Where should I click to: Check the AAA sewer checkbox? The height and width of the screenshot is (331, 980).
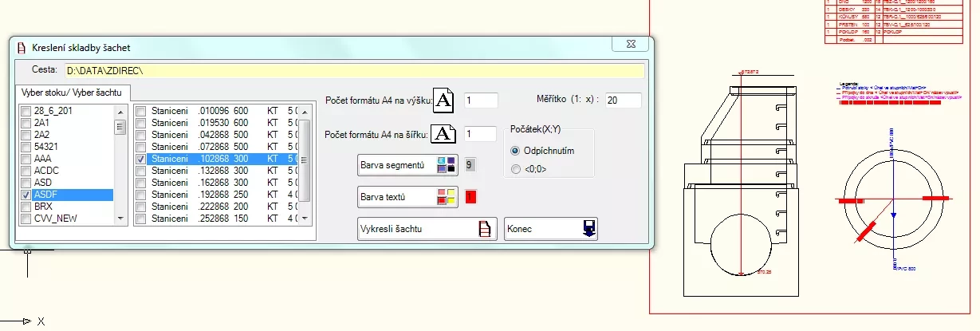click(26, 160)
